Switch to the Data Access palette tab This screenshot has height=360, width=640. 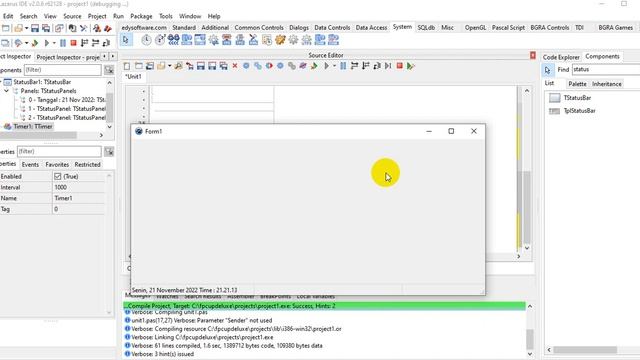[371, 28]
